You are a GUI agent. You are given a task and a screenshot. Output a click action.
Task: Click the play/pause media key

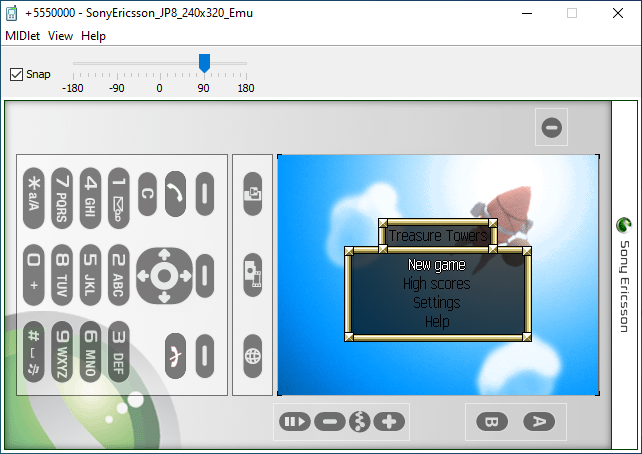[x=294, y=422]
